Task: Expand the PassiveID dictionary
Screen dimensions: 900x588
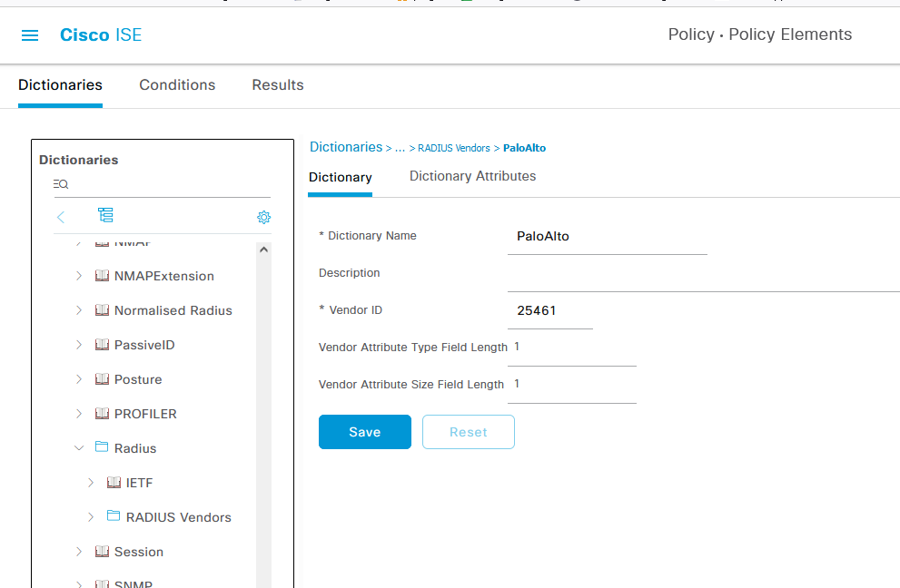Action: (x=79, y=345)
